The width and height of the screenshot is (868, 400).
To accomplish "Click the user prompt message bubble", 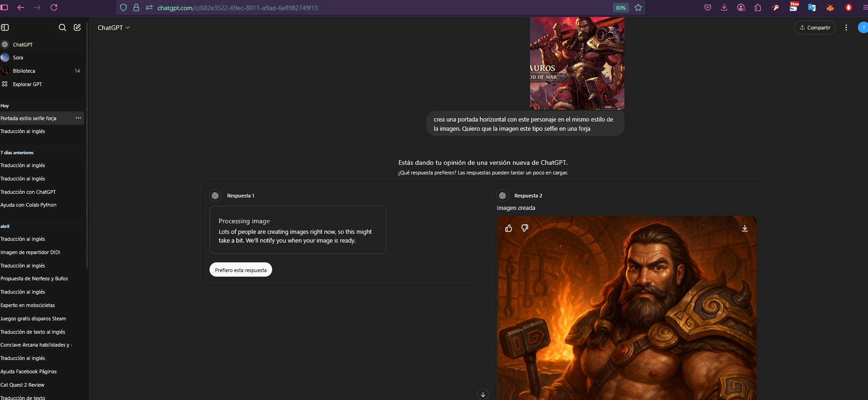I will (x=525, y=124).
